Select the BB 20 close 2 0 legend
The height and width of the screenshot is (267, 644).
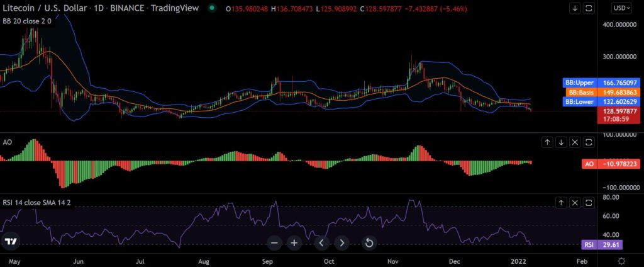[26, 21]
